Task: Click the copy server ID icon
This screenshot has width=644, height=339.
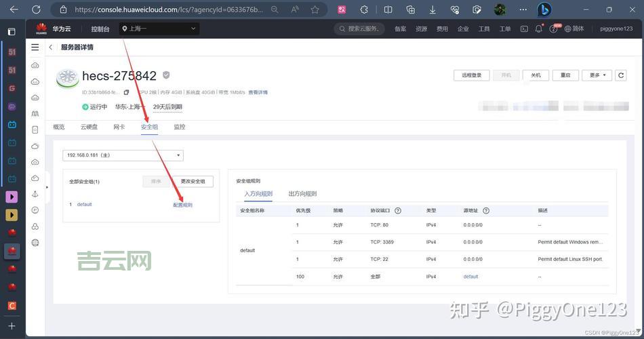Action: [126, 92]
